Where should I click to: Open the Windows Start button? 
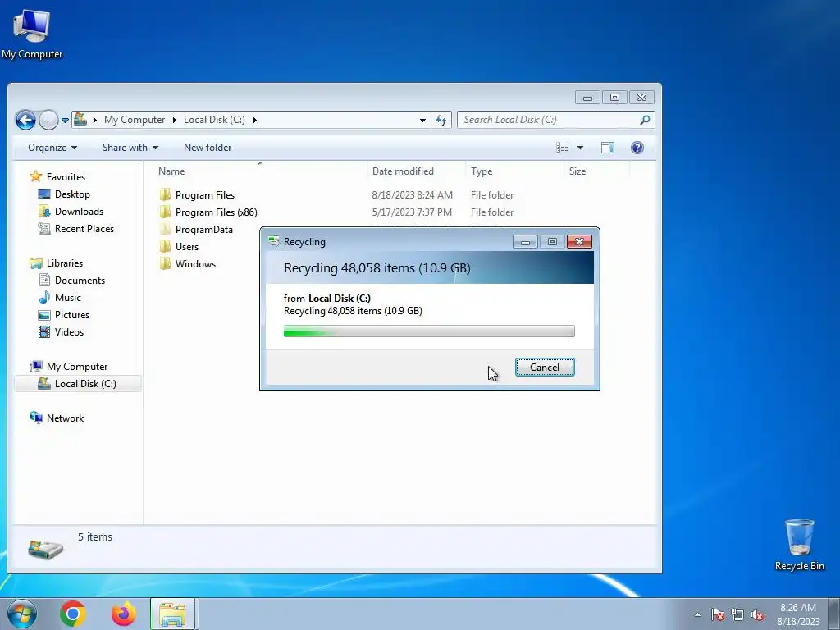22,614
